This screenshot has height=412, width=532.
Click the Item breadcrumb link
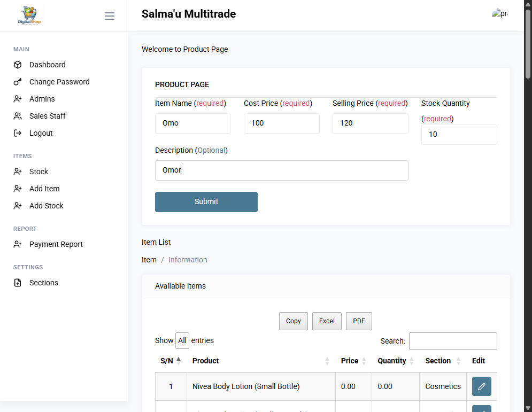pyautogui.click(x=149, y=260)
